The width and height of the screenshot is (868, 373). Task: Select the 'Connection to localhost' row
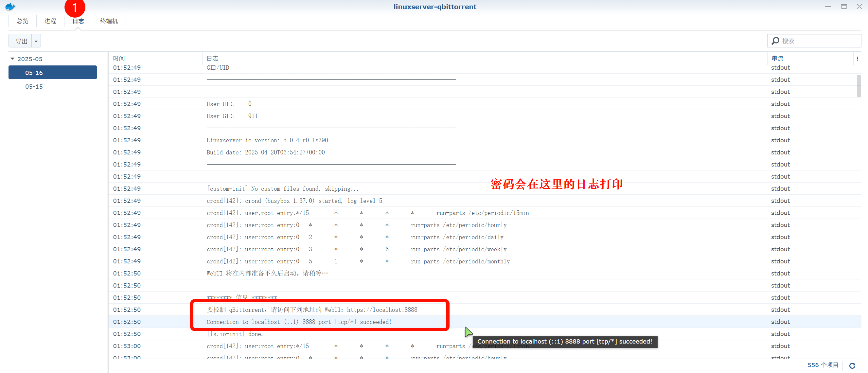[x=485, y=322]
